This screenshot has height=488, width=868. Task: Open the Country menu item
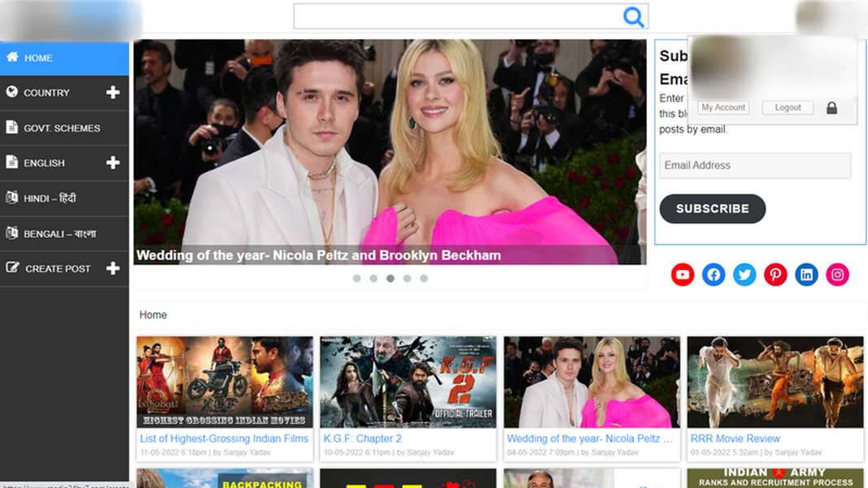pyautogui.click(x=64, y=93)
